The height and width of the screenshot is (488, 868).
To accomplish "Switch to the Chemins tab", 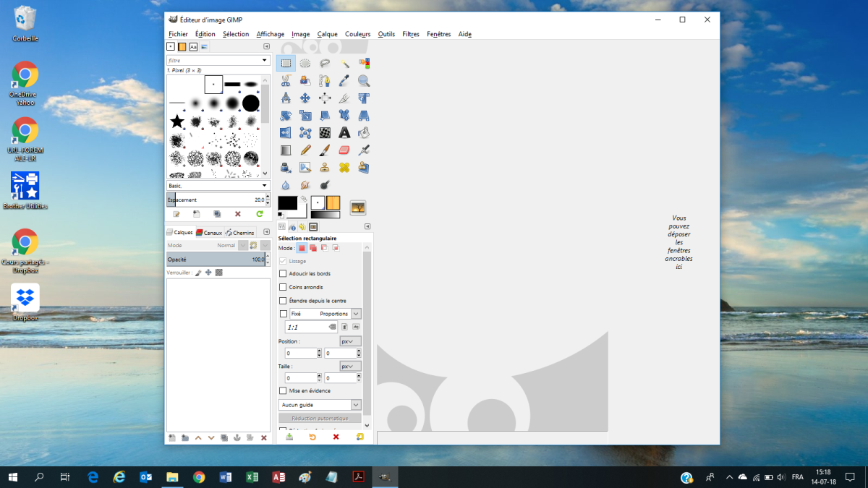I will 239,233.
